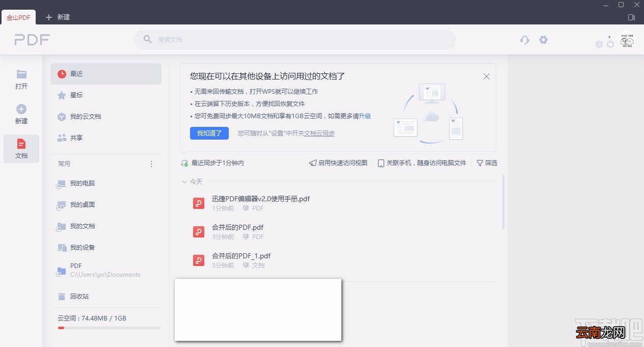This screenshot has width=644, height=347.
Task: Select the 文档 sidebar button
Action: [x=21, y=149]
